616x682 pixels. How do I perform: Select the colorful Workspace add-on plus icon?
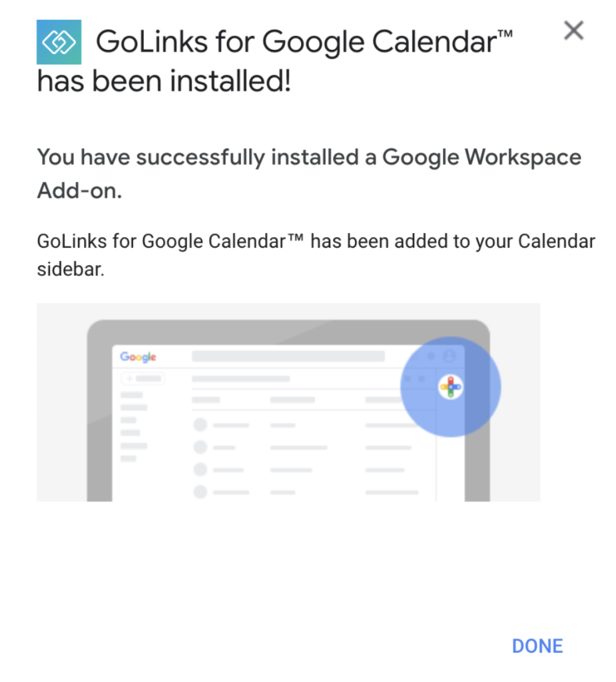pyautogui.click(x=450, y=387)
